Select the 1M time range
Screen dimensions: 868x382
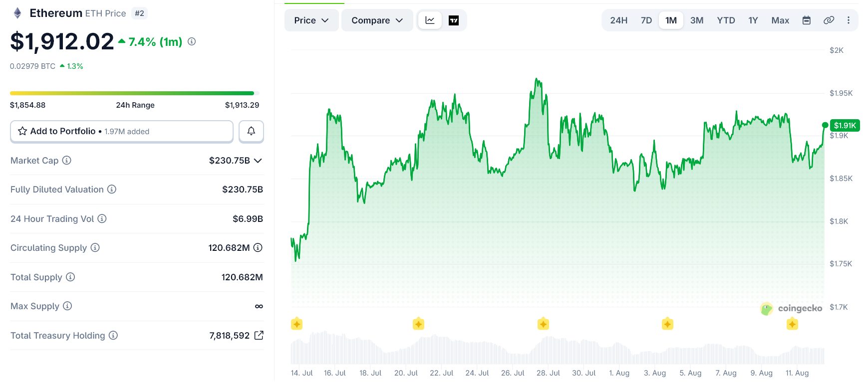click(671, 20)
